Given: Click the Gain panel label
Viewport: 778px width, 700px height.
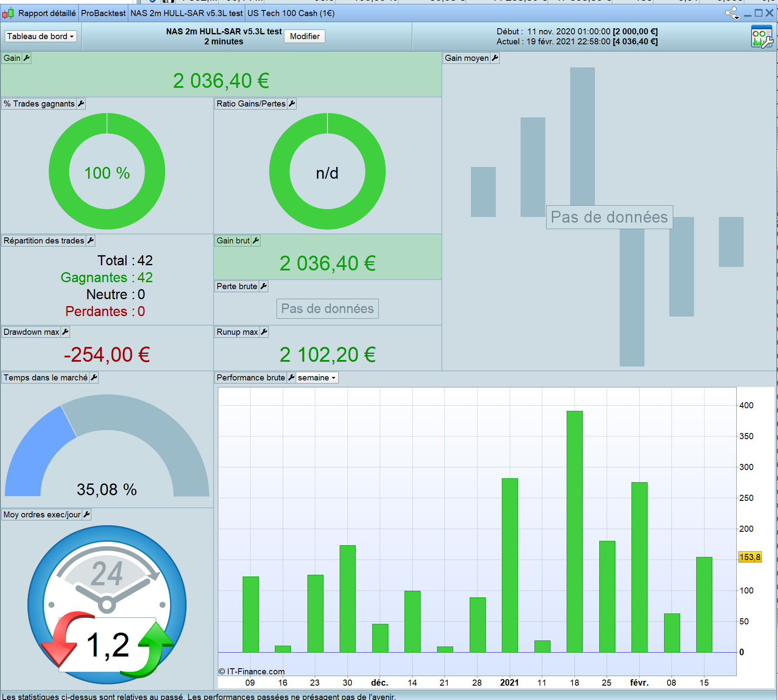Looking at the screenshot, I should point(12,58).
